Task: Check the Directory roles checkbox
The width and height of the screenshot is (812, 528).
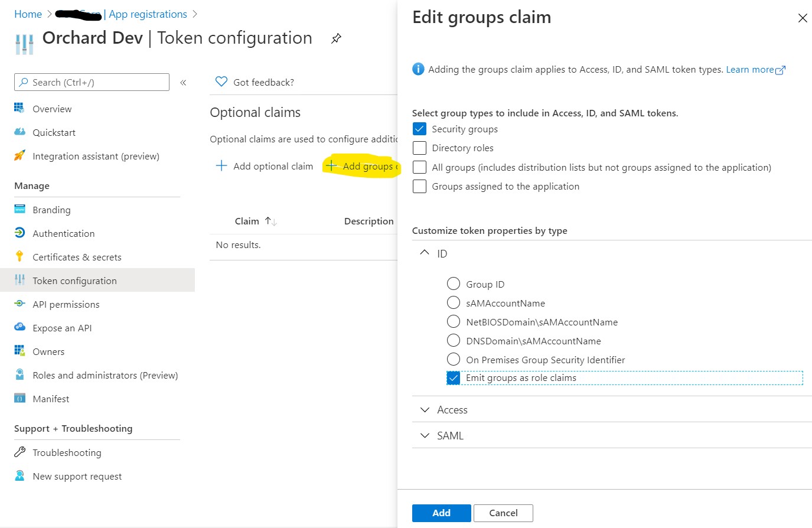Action: click(419, 148)
